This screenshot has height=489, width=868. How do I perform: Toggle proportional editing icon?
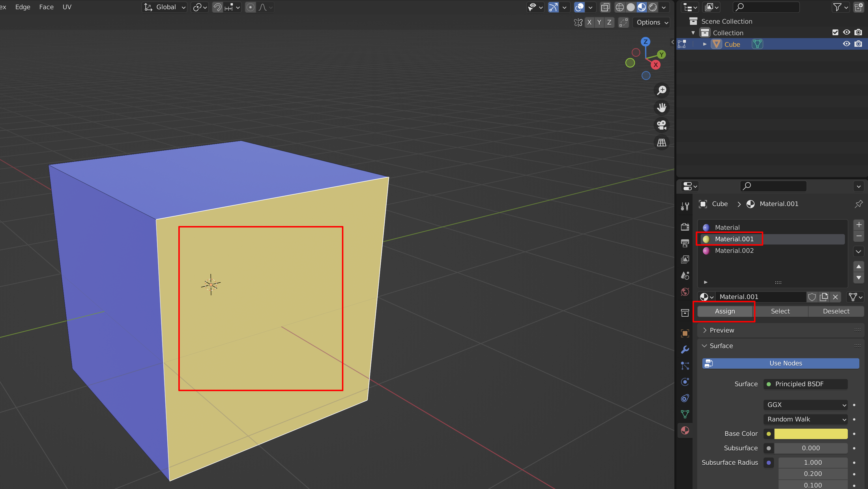click(x=250, y=7)
